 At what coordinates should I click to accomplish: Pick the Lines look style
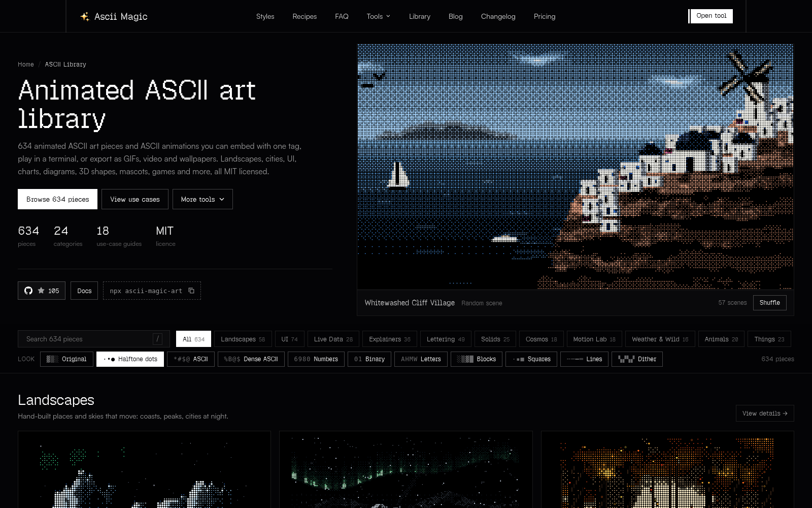584,359
